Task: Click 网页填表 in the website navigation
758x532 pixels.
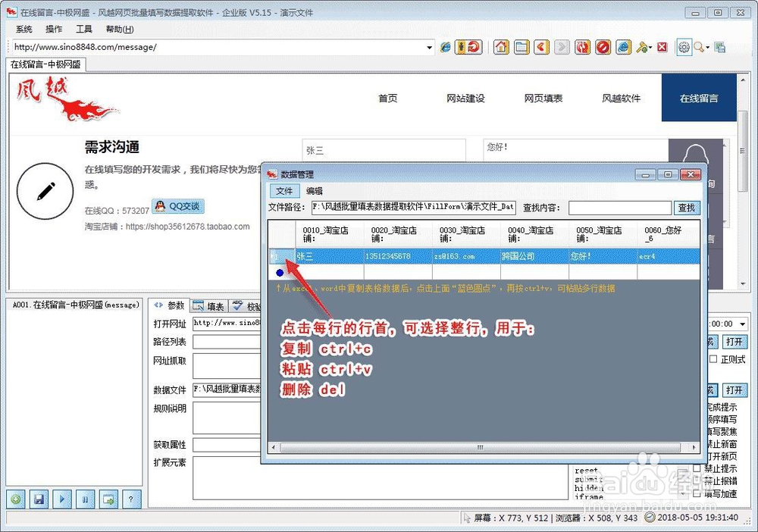Action: tap(543, 98)
